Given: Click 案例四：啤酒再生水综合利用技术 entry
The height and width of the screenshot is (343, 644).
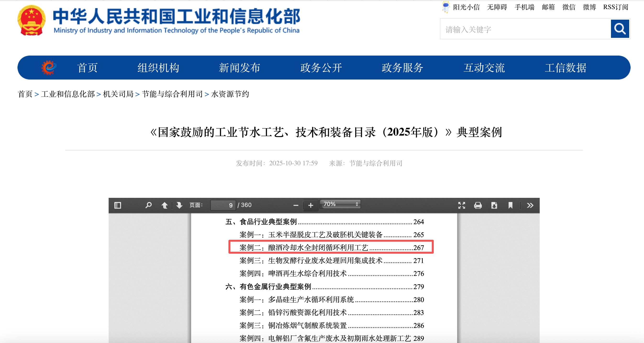Looking at the screenshot, I should tap(332, 273).
